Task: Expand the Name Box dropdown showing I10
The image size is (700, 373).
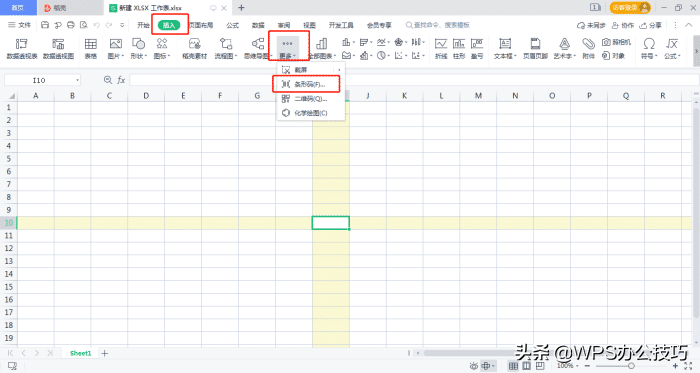Action: point(77,80)
